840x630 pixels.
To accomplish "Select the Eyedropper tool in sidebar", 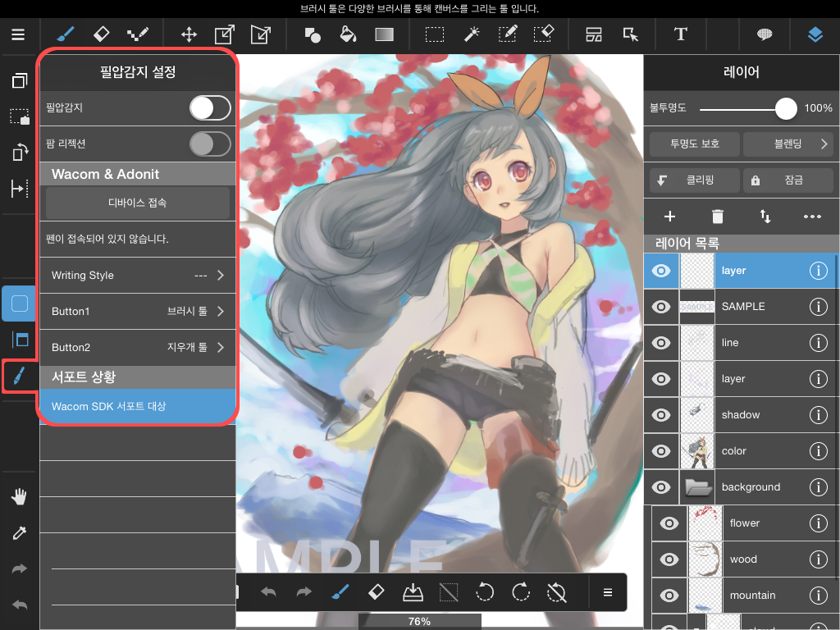I will pos(20,532).
